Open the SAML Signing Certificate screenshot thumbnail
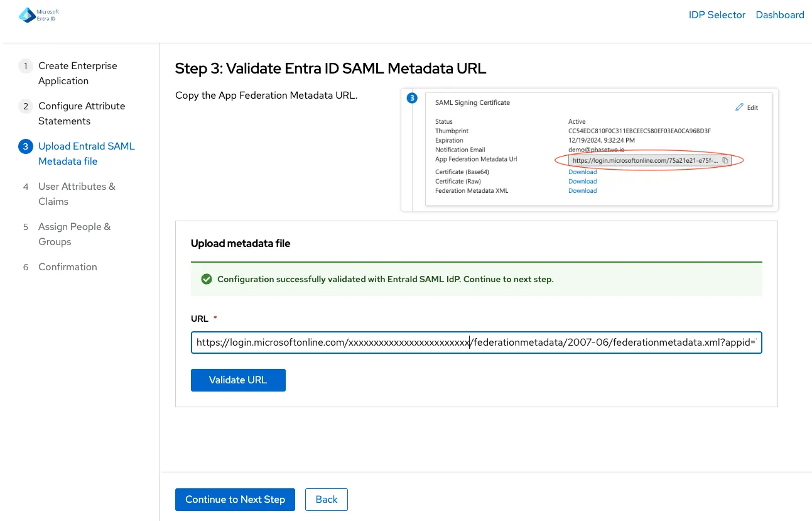The height and width of the screenshot is (521, 812). pyautogui.click(x=590, y=150)
